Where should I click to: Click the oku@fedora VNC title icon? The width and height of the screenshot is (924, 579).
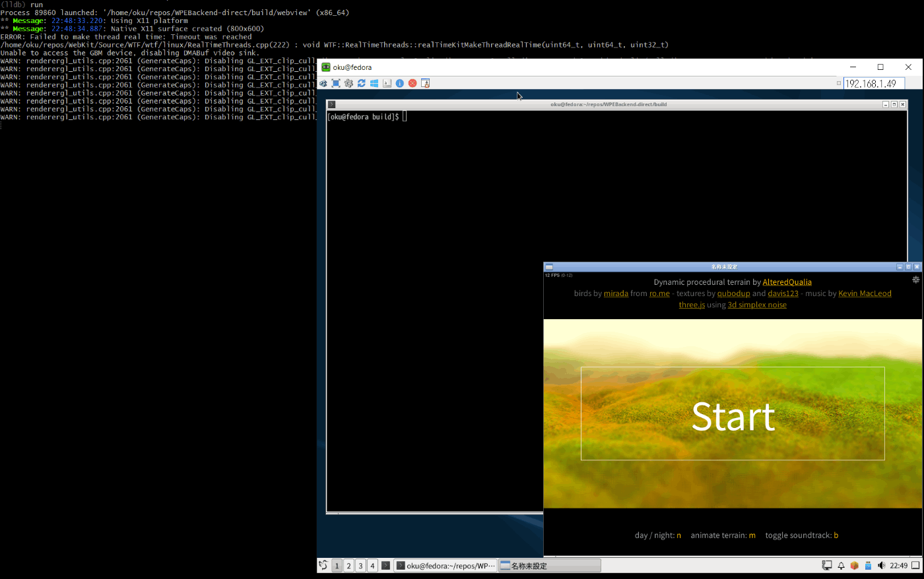pos(325,67)
